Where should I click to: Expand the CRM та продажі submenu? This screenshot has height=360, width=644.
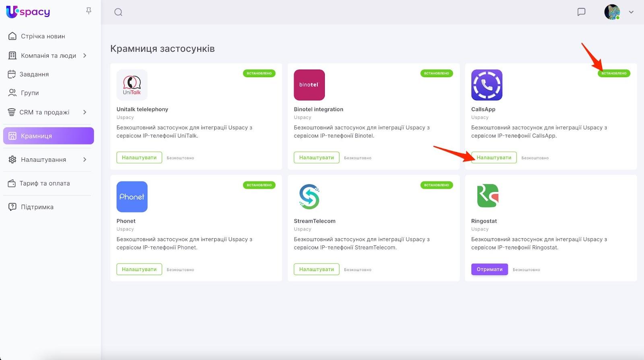coord(85,112)
